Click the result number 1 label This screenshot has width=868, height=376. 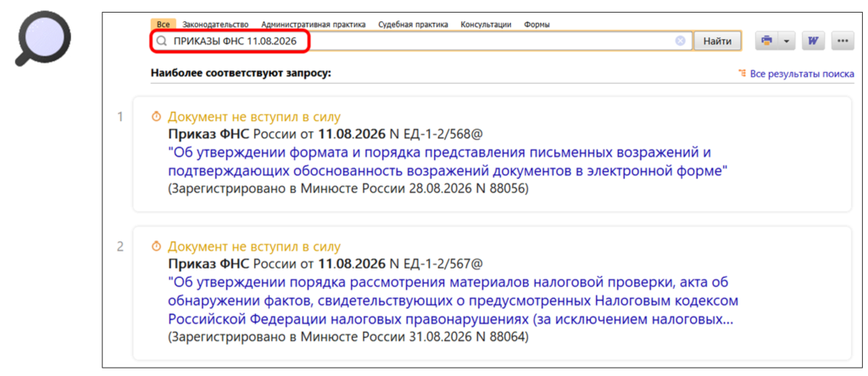(x=120, y=117)
